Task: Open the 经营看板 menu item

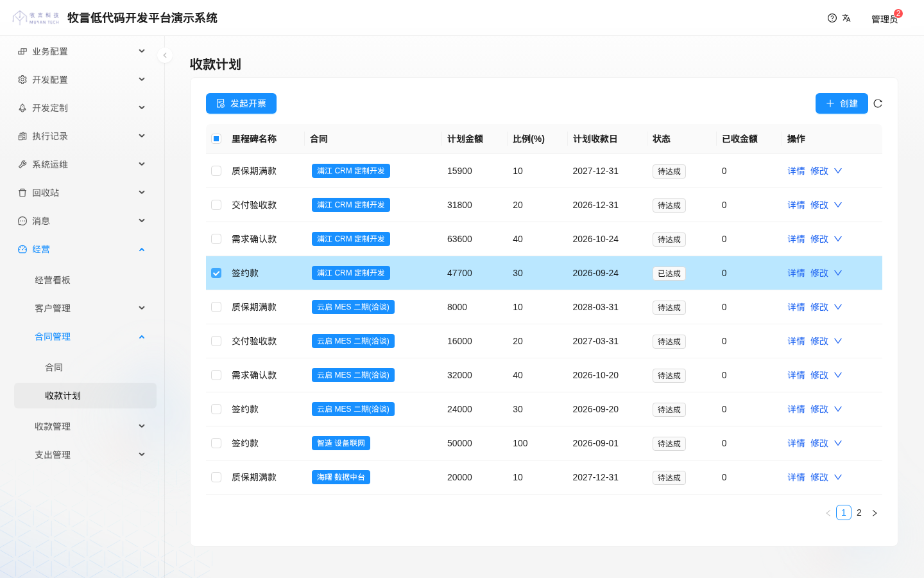Action: pyautogui.click(x=85, y=280)
